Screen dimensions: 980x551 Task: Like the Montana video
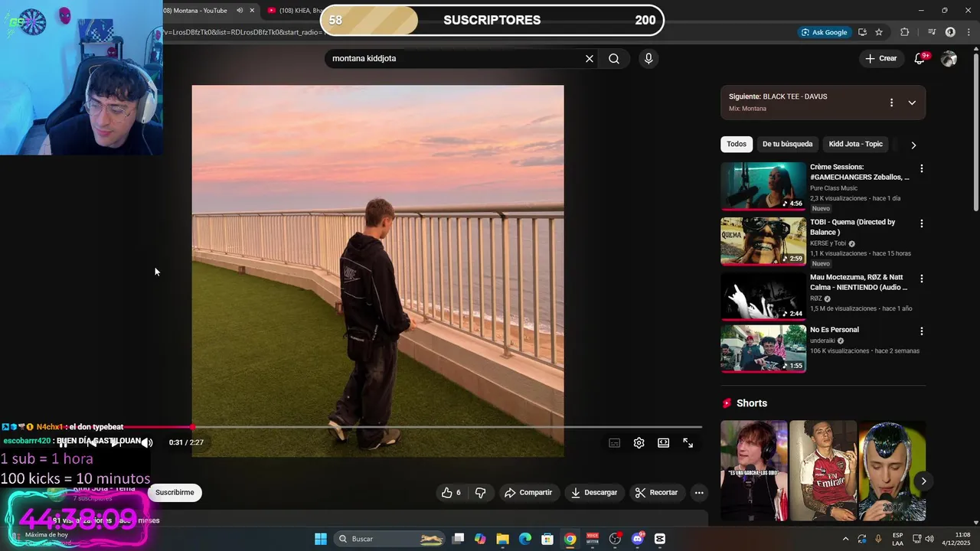(451, 493)
